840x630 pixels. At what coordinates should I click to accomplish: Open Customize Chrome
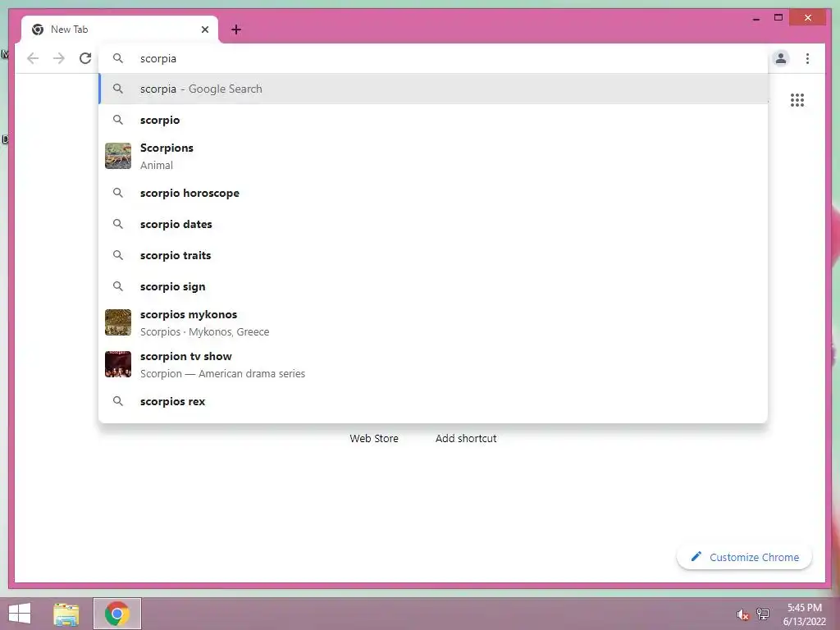point(745,557)
